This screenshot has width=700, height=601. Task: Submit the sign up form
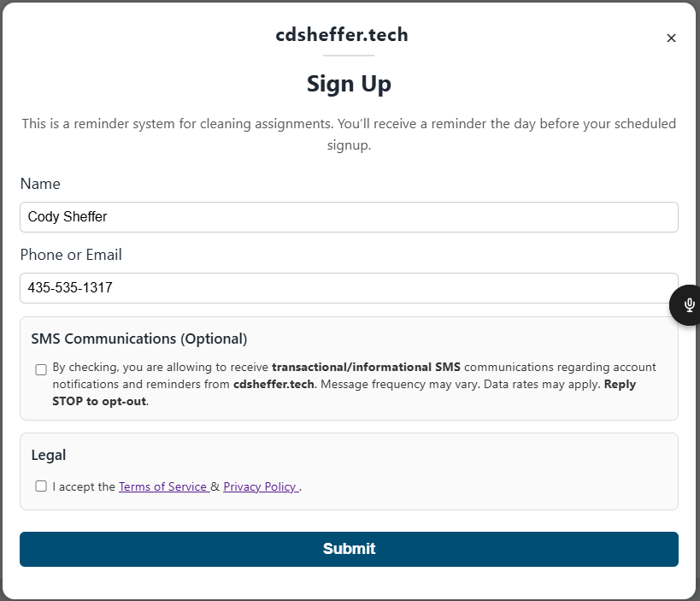click(349, 549)
